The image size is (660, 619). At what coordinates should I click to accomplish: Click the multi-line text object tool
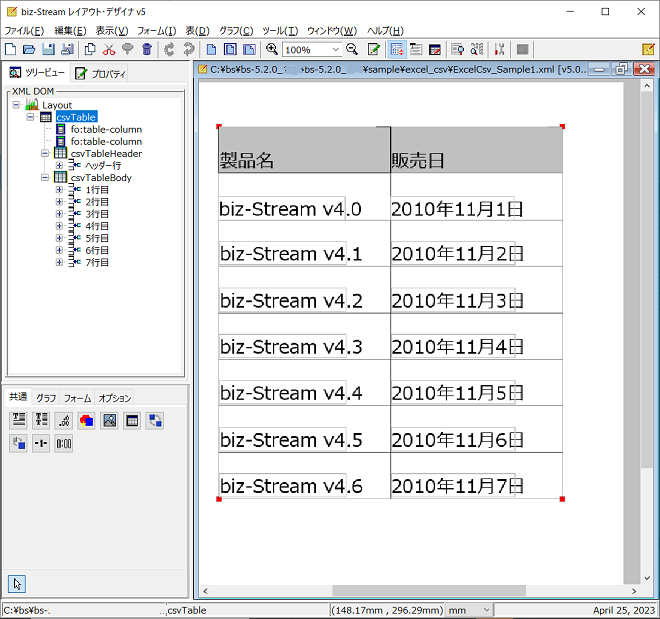tap(41, 420)
